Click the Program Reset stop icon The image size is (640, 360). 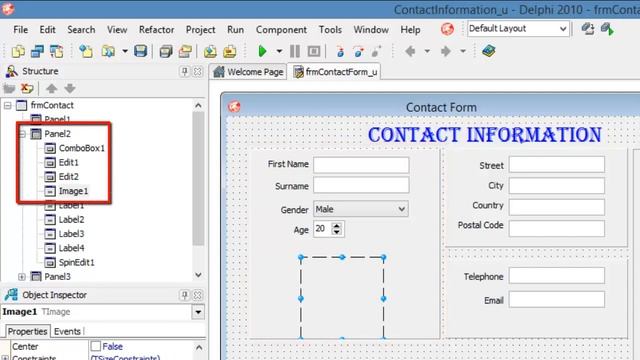pos(314,51)
